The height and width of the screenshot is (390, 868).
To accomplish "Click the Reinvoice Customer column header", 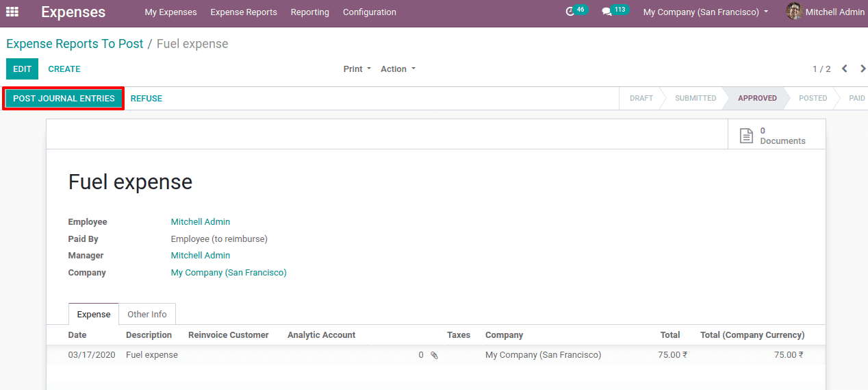I will [229, 335].
